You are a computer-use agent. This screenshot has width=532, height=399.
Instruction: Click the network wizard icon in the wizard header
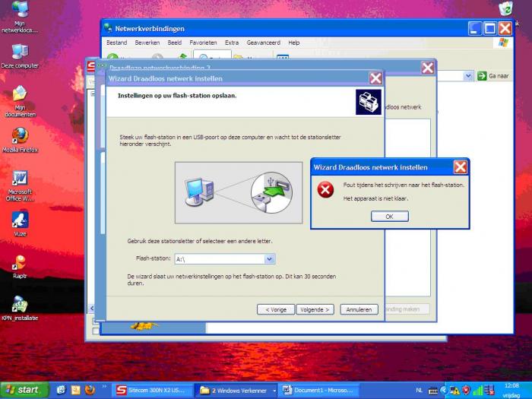(368, 102)
